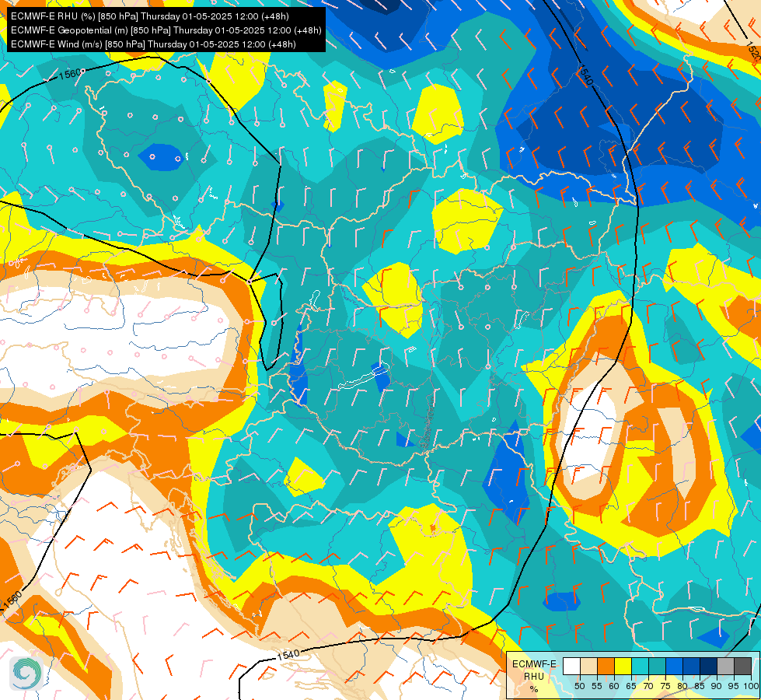The width and height of the screenshot is (761, 700).
Task: Click legend tick value 65
Action: point(631,686)
